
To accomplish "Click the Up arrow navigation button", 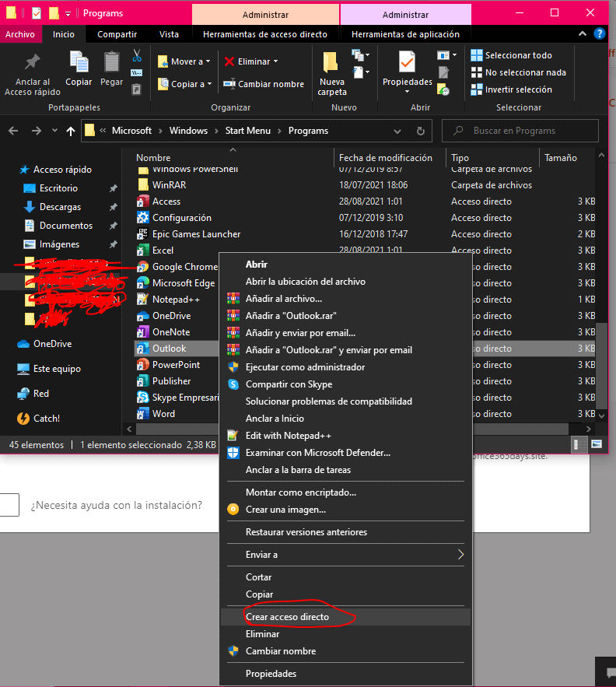I will (71, 131).
